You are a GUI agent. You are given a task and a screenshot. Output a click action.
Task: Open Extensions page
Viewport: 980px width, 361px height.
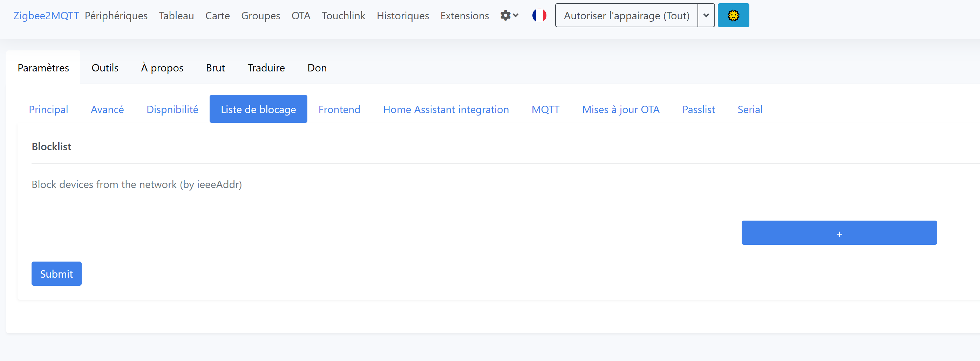coord(464,15)
